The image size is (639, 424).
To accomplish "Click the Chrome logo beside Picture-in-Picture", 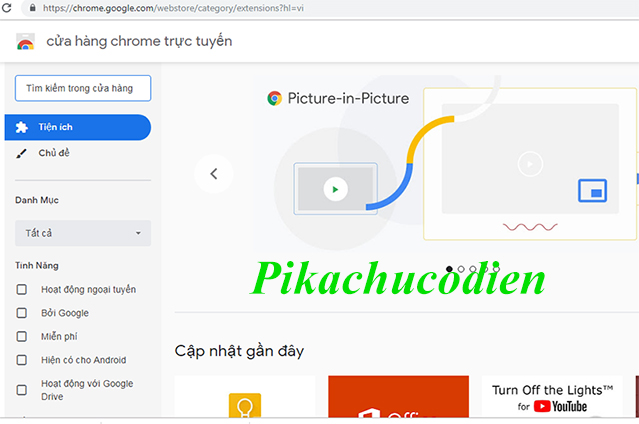I will (x=275, y=98).
